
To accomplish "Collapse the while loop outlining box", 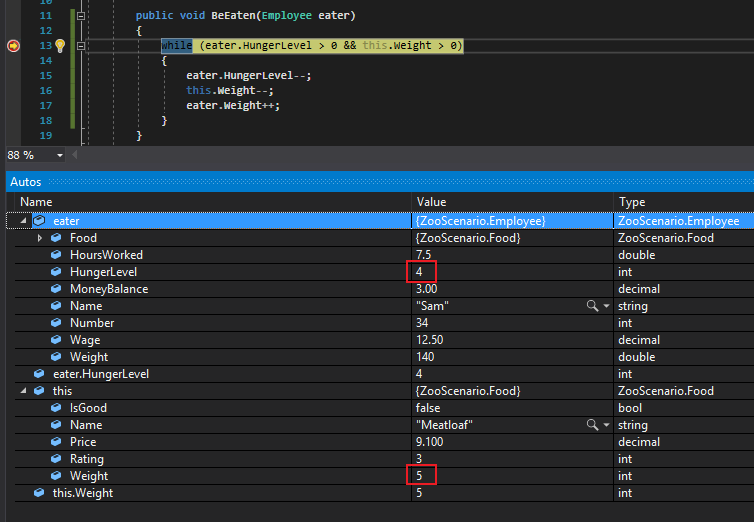I will tap(81, 46).
